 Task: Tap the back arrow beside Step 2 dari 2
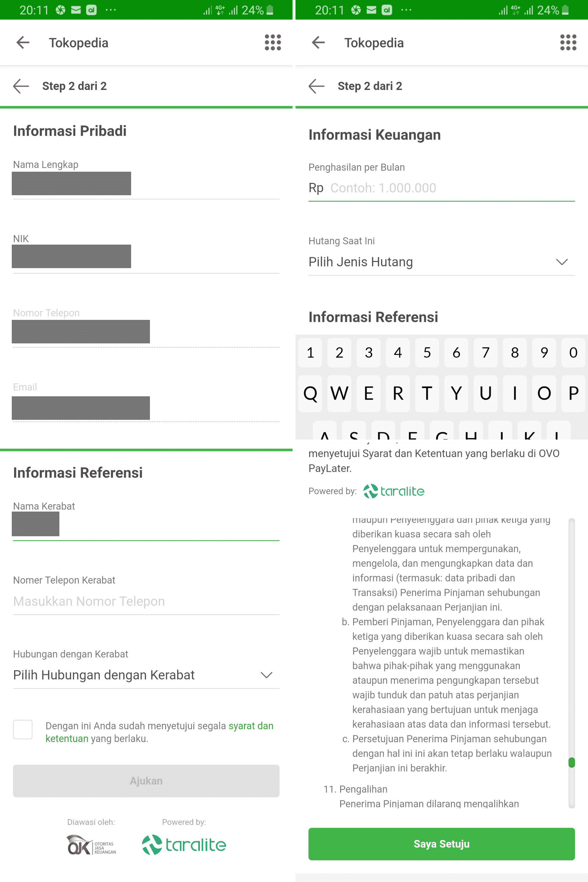point(21,86)
